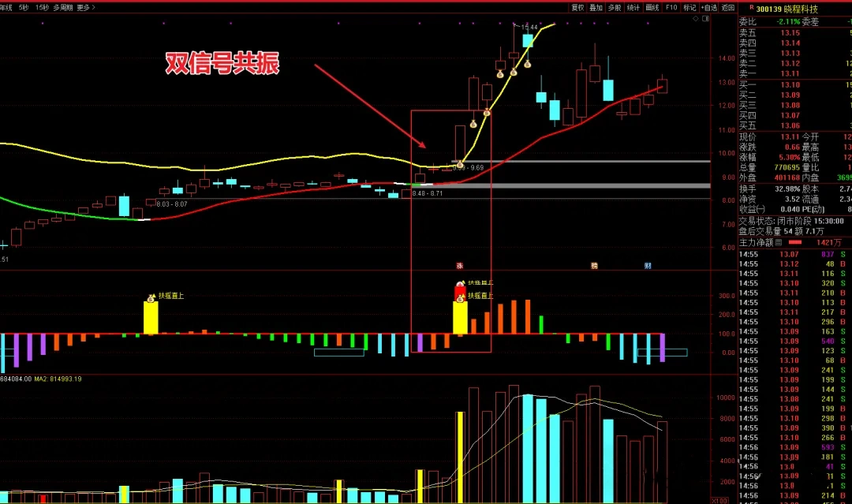Click tick row with volume 593
The image size is (852, 504).
(x=792, y=447)
